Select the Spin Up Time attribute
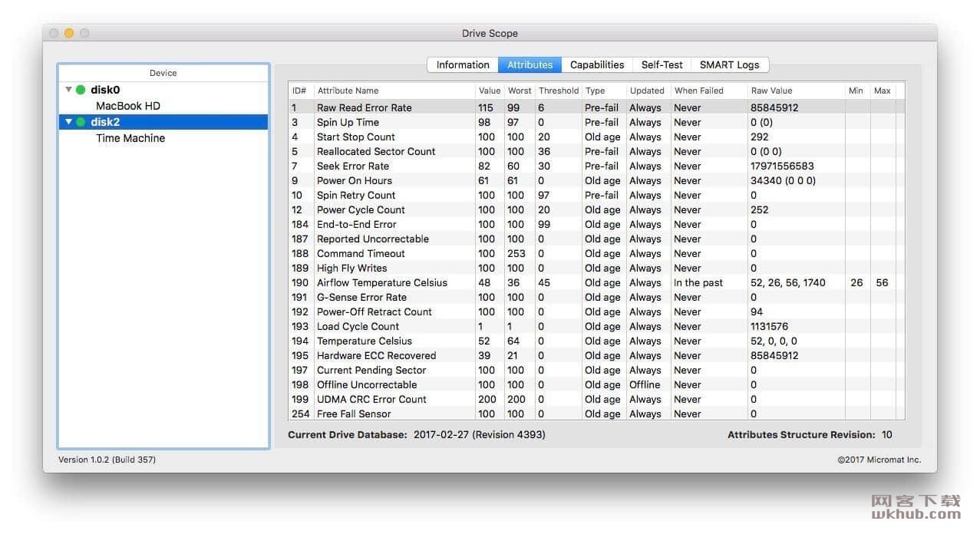Image resolution: width=980 pixels, height=534 pixels. pos(596,122)
